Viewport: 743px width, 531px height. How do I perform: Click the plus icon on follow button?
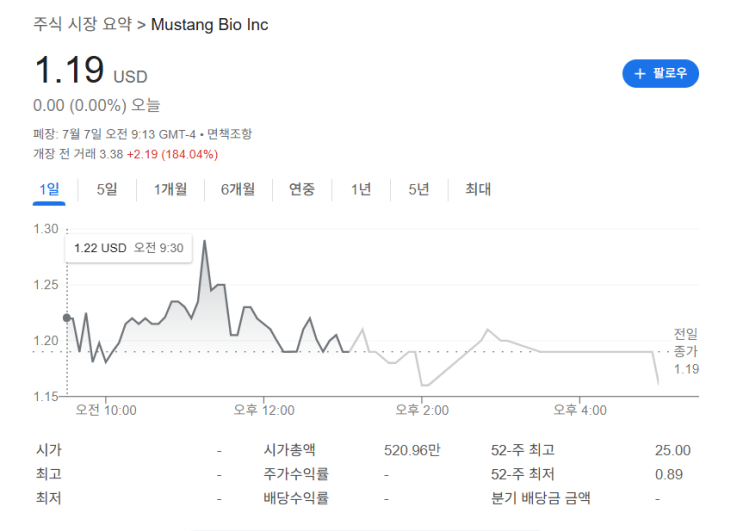point(640,74)
